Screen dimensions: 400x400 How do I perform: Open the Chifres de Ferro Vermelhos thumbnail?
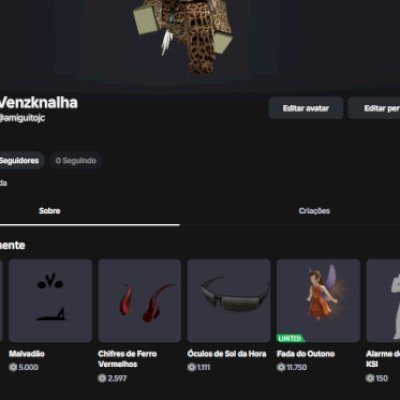point(140,300)
